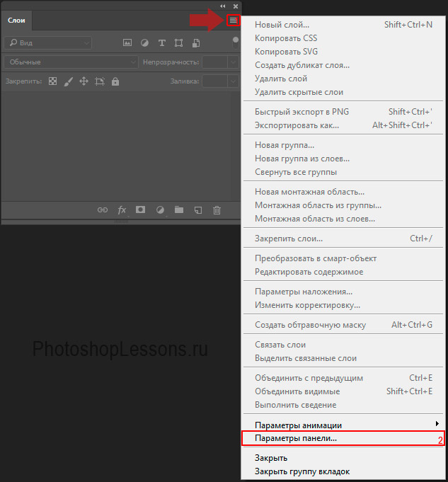Click the add layer style fx icon
This screenshot has width=448, height=482.
coord(122,210)
